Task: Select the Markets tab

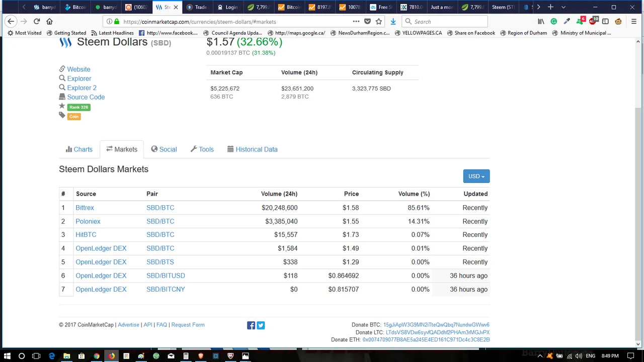Action: 122,149
